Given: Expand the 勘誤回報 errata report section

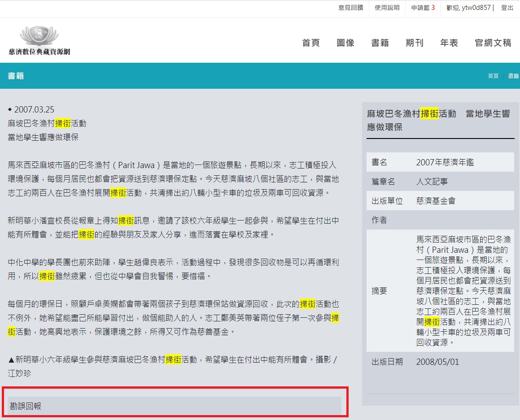Looking at the screenshot, I should click(175, 406).
